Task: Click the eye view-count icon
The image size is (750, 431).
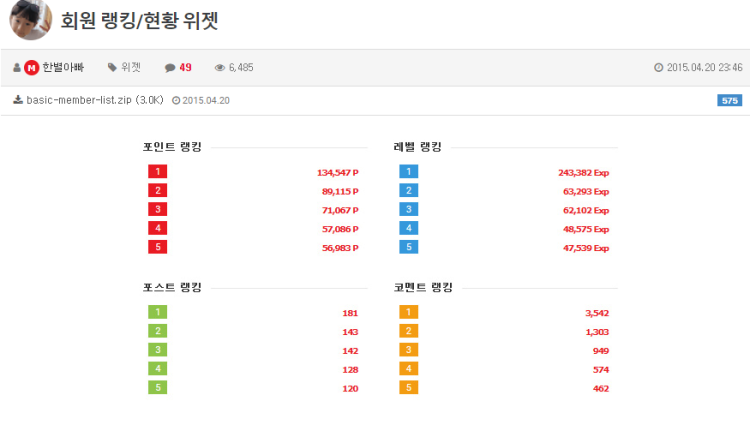Action: pyautogui.click(x=220, y=68)
